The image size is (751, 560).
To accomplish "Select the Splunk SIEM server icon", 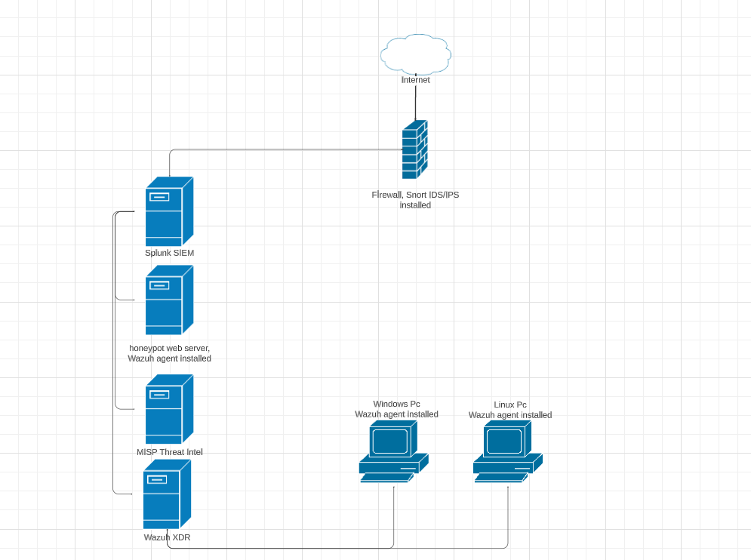I will [x=169, y=211].
